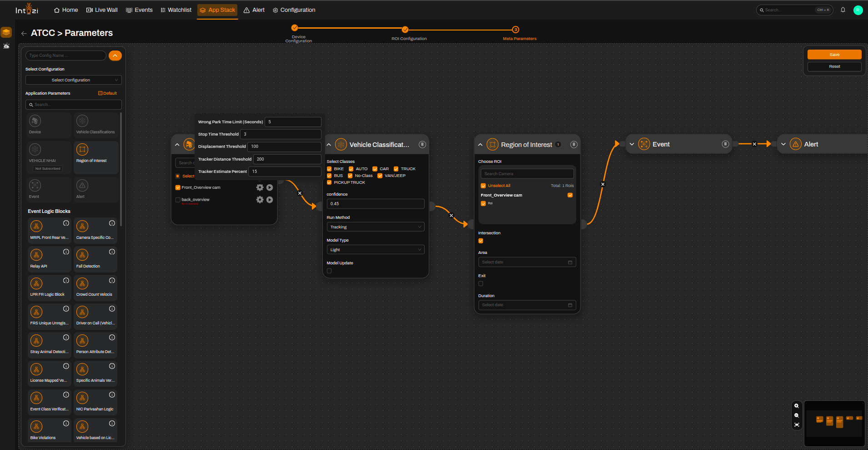Enable the Model Update checkbox
The image size is (868, 450).
(x=329, y=271)
